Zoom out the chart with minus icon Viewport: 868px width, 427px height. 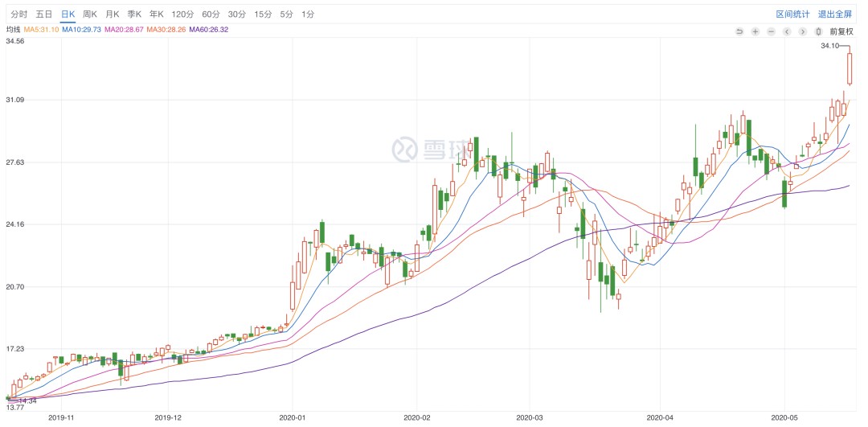tap(771, 31)
